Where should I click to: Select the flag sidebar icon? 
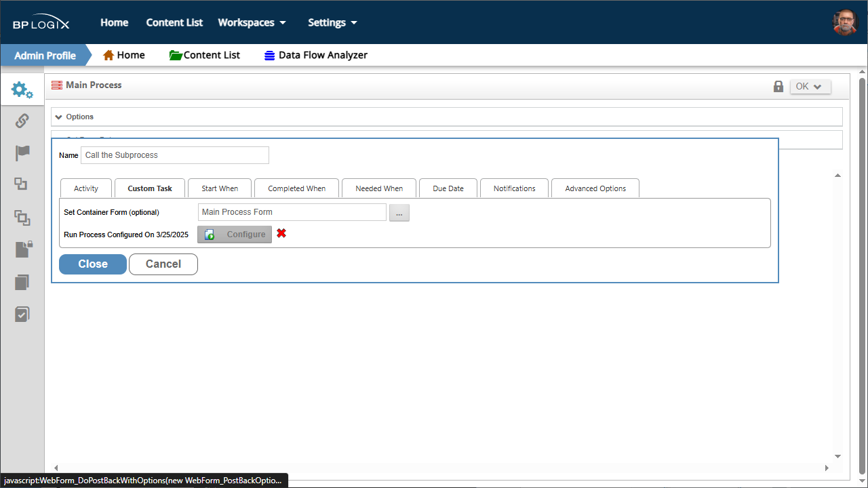pyautogui.click(x=22, y=153)
